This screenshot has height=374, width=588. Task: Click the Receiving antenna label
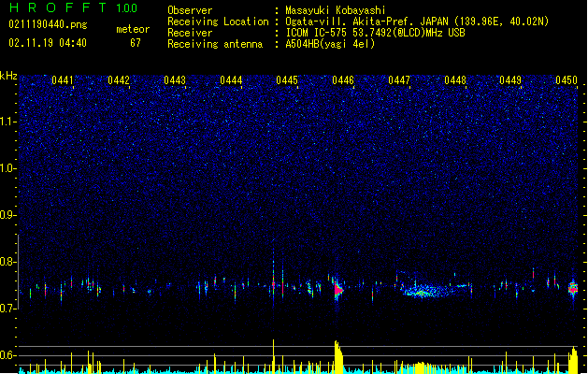[215, 44]
